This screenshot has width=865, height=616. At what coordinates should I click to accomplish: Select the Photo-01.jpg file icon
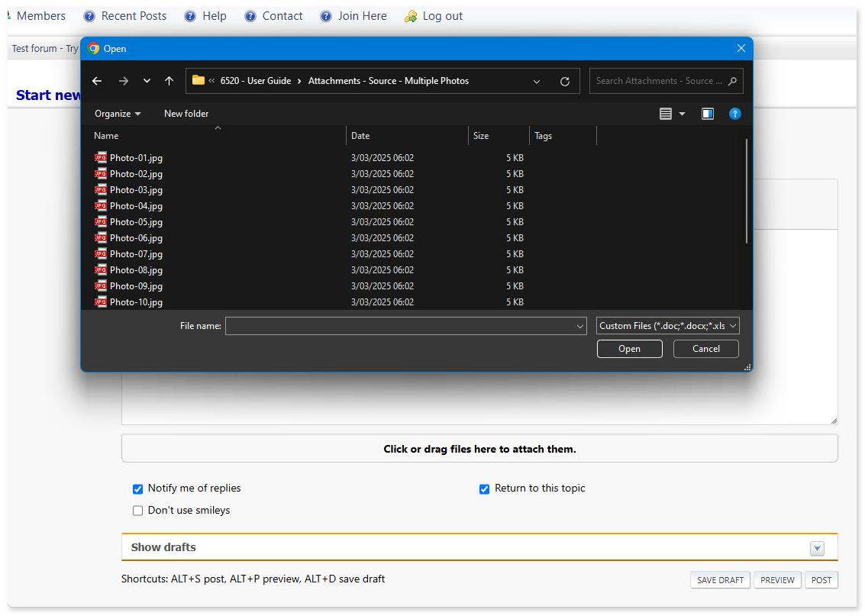coord(101,158)
